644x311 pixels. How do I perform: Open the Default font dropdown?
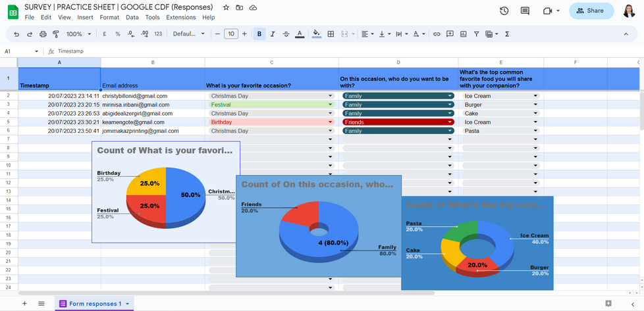click(x=188, y=34)
